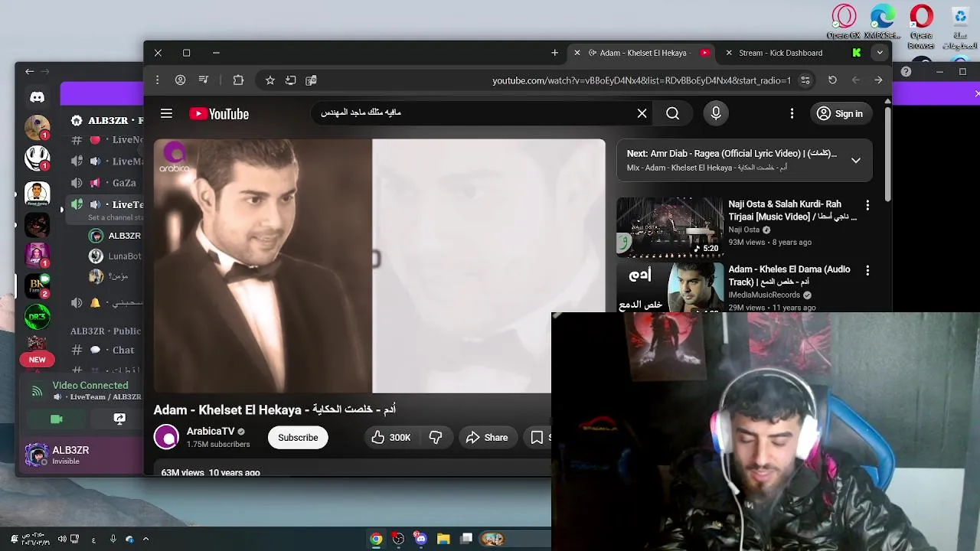
Task: Open options for Adam Kheles El Dama video
Action: pos(867,270)
